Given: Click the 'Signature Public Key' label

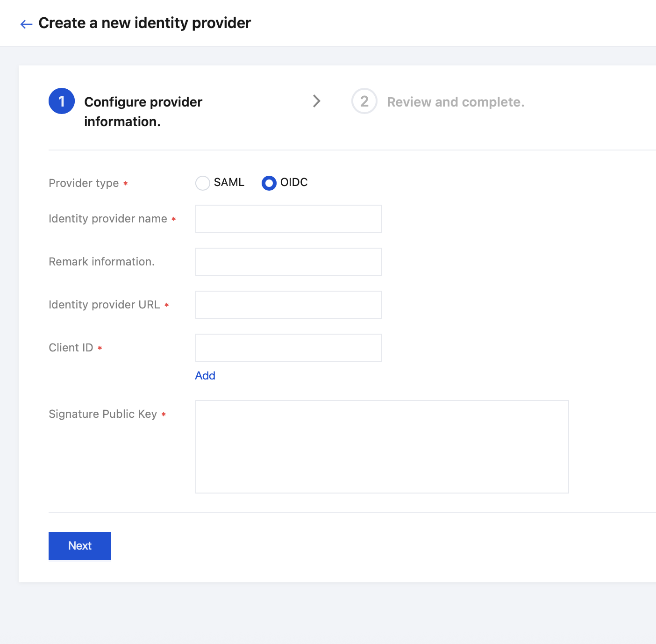Looking at the screenshot, I should pyautogui.click(x=103, y=414).
